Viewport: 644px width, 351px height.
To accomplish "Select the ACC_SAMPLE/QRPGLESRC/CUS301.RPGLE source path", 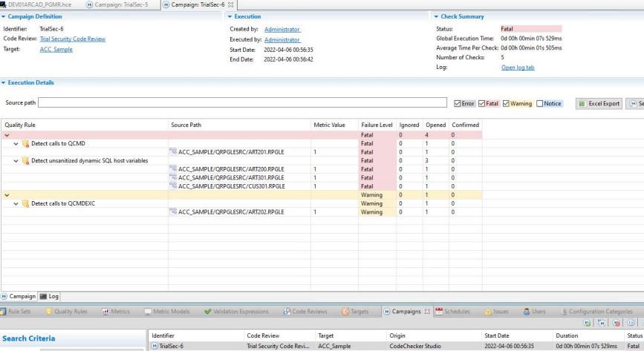I will [232, 186].
